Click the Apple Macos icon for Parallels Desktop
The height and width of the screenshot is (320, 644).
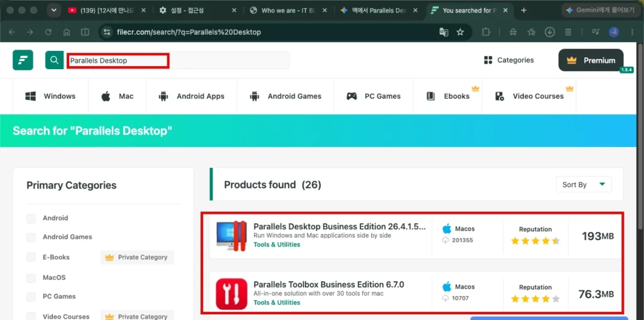447,228
